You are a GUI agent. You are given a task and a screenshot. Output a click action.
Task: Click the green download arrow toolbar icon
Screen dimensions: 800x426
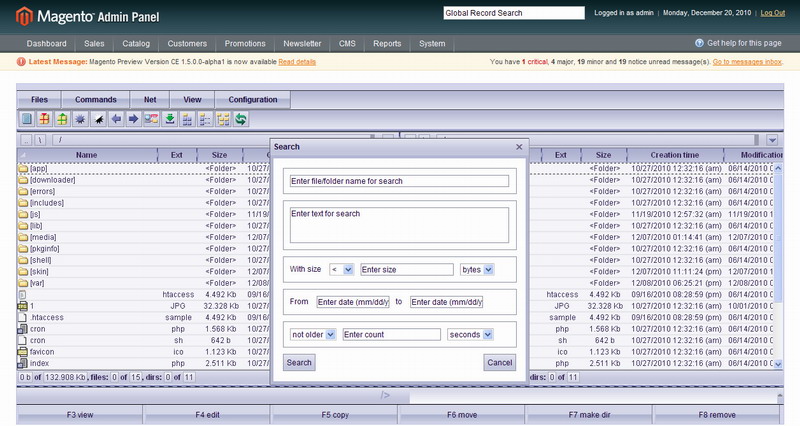pyautogui.click(x=169, y=119)
